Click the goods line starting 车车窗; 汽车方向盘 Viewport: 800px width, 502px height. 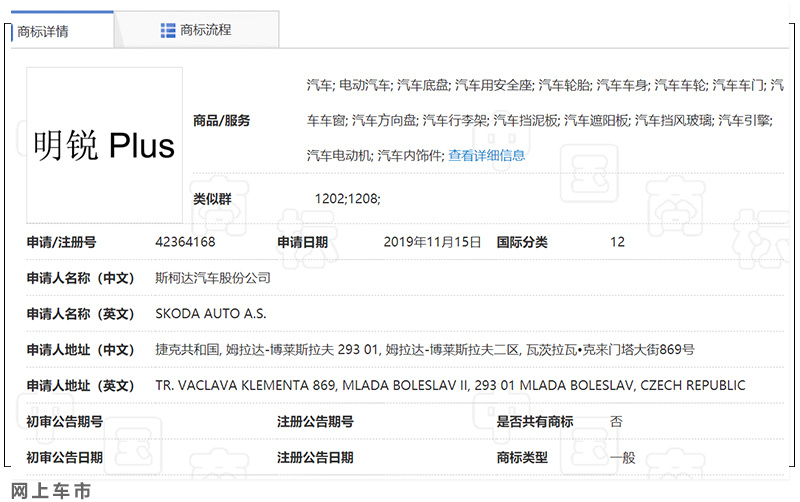coord(540,120)
